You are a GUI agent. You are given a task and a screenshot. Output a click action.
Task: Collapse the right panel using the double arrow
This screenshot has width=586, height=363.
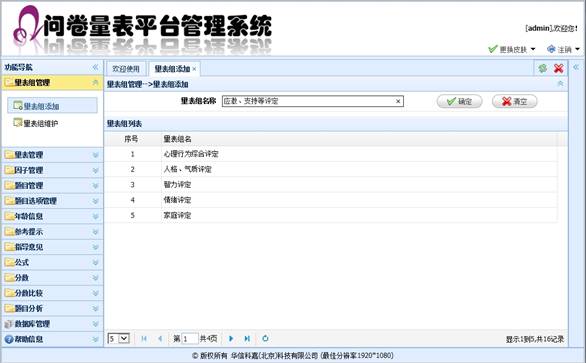tap(576, 67)
